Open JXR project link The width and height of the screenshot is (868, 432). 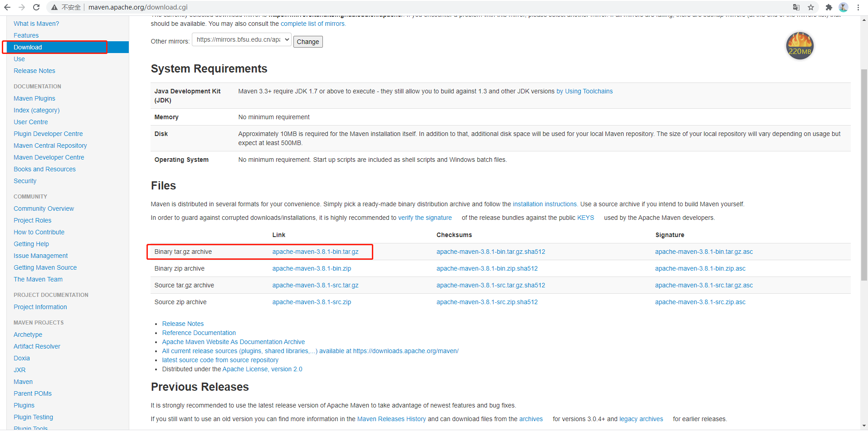tap(20, 370)
